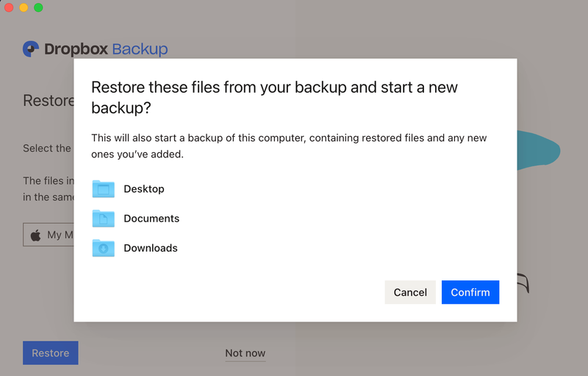Minimize the window with the yellow button
The width and height of the screenshot is (588, 376).
point(24,7)
